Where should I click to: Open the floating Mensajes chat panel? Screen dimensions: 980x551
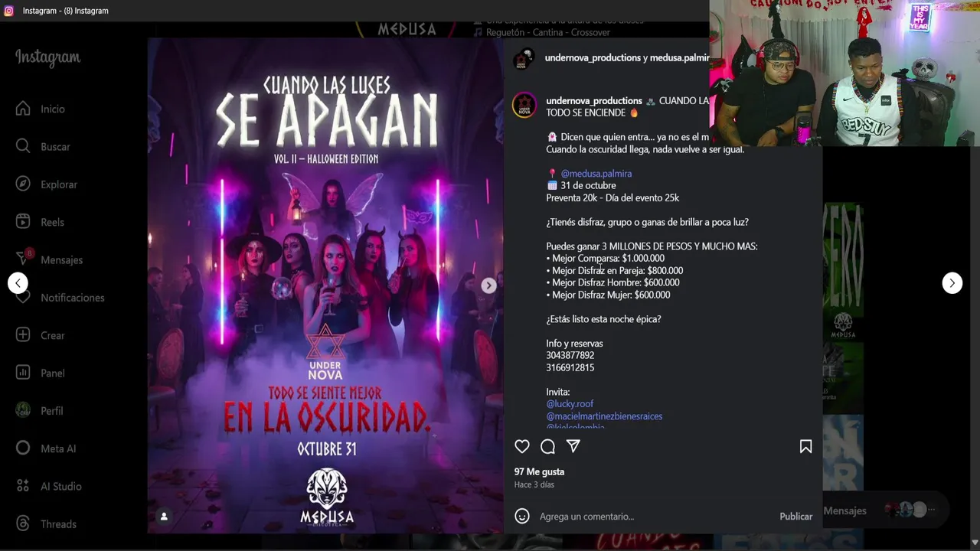(886, 510)
